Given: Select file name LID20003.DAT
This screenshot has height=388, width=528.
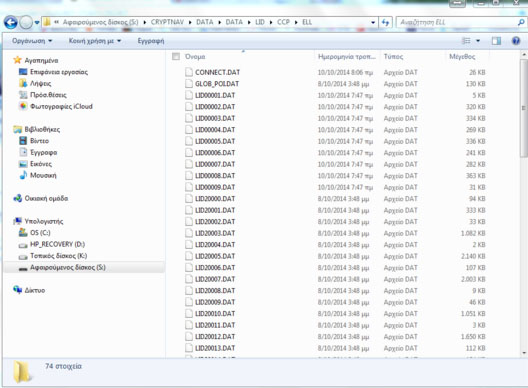Looking at the screenshot, I should coord(215,233).
